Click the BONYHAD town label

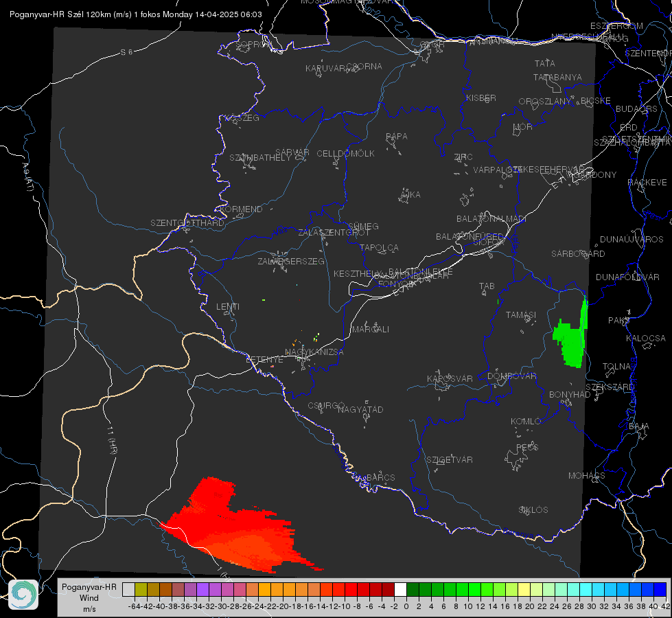[x=570, y=395]
